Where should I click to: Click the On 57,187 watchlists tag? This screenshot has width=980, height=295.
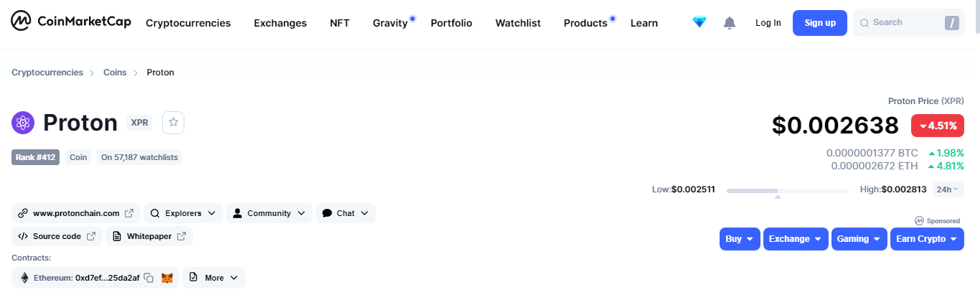pyautogui.click(x=140, y=157)
